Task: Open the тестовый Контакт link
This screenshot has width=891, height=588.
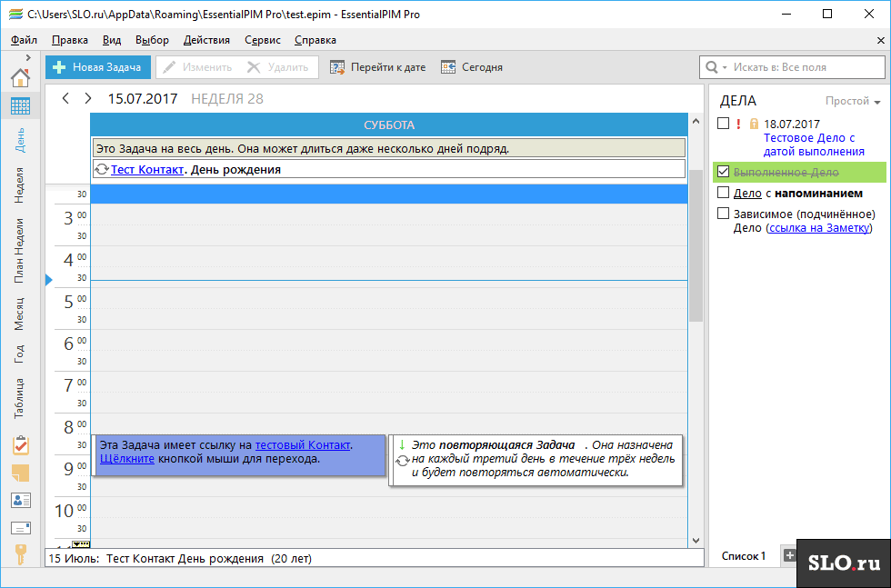Action: [x=302, y=444]
